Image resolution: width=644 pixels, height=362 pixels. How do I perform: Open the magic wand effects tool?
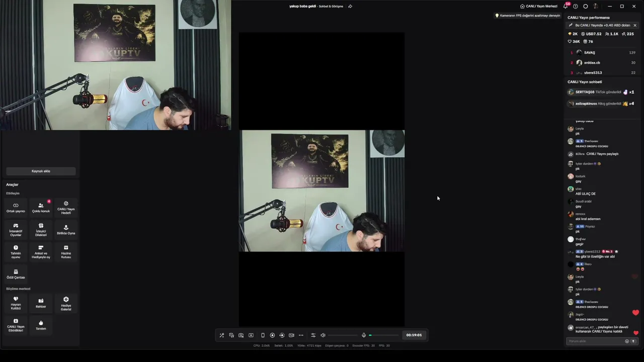[221, 335]
